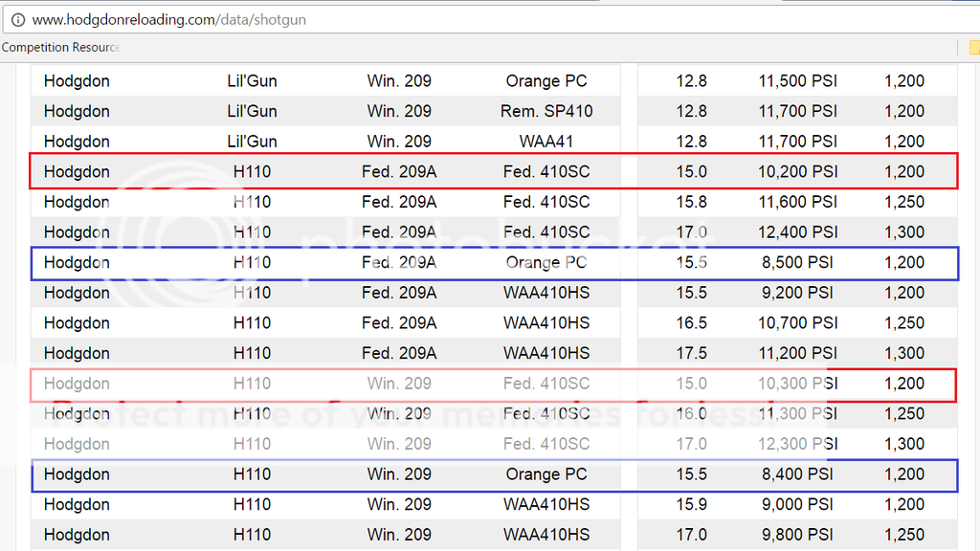Image resolution: width=980 pixels, height=551 pixels.
Task: Open the yellow bookmarks folder on bookmarks bar
Action: (973, 47)
